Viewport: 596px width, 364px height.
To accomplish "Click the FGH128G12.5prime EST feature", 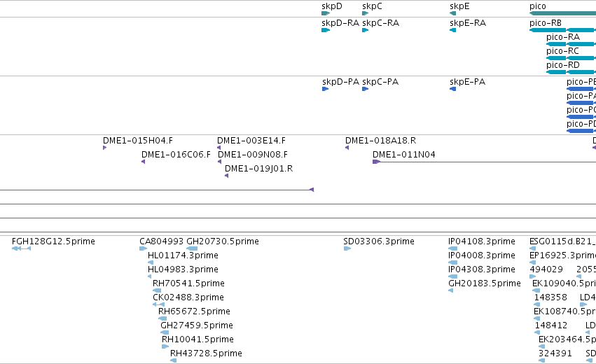I will (x=21, y=248).
